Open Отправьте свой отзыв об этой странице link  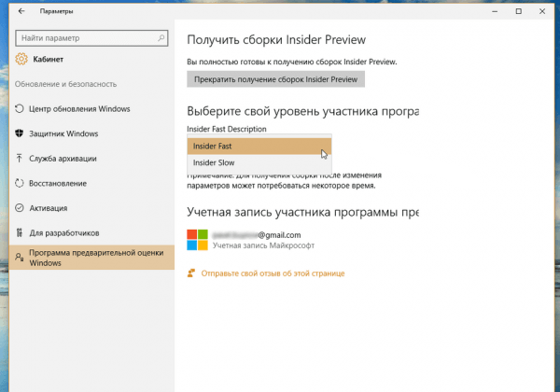click(273, 273)
